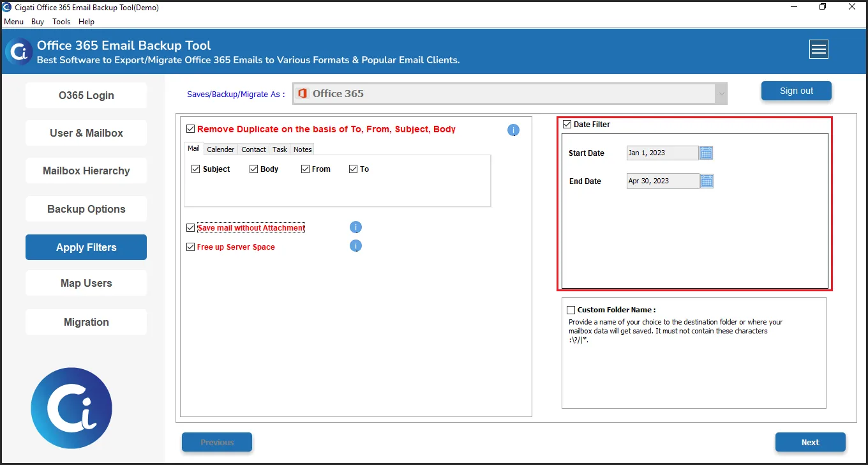Open the Start Date calendar picker icon
The width and height of the screenshot is (868, 465).
[706, 153]
